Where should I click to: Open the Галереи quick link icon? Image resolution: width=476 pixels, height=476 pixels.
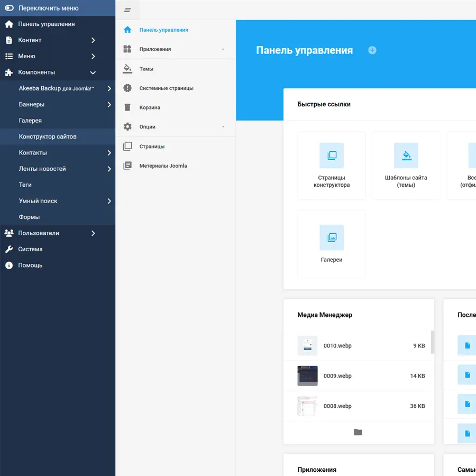pyautogui.click(x=332, y=237)
